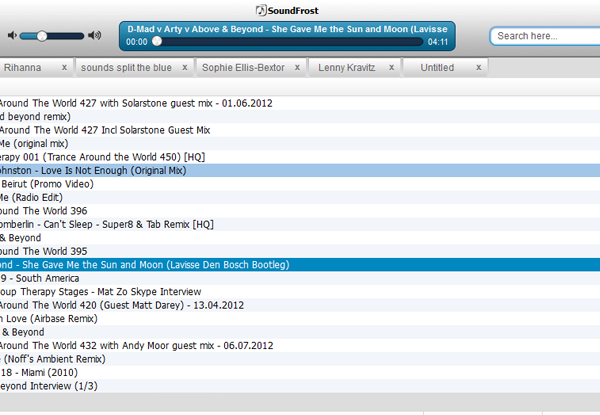Select the Love (Airbase Remix) track
Image resolution: width=600 pixels, height=415 pixels.
coord(300,319)
